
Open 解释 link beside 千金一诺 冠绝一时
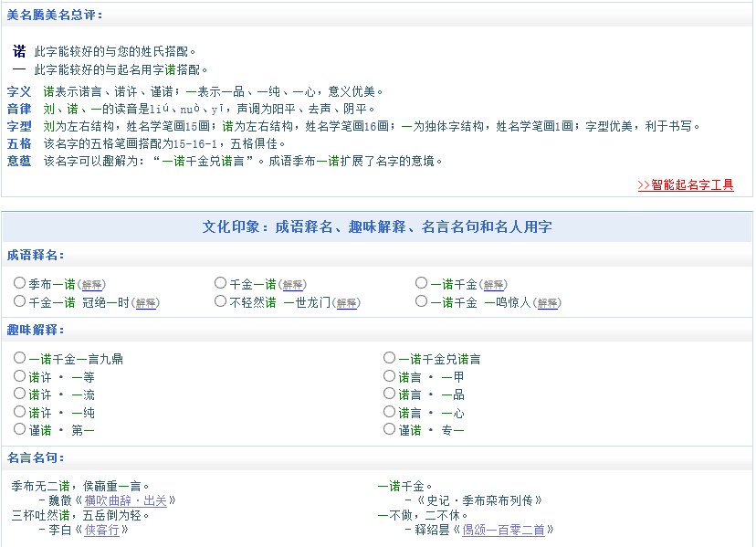146,303
